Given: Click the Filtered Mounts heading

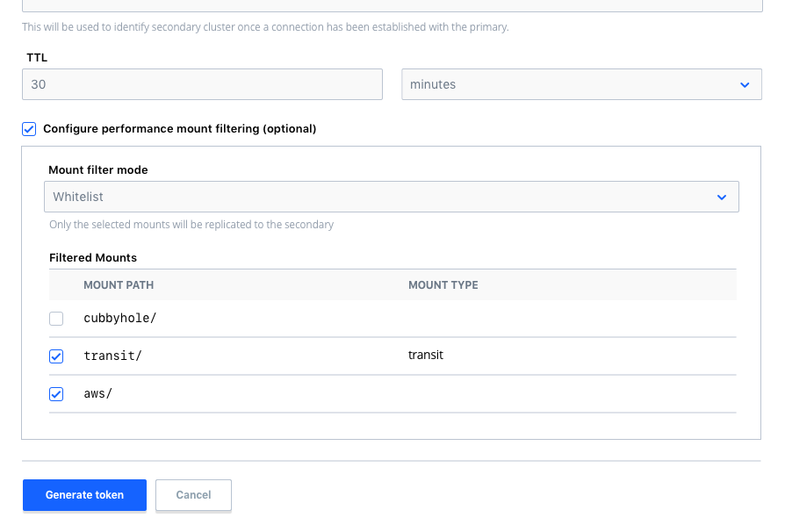Looking at the screenshot, I should (93, 258).
